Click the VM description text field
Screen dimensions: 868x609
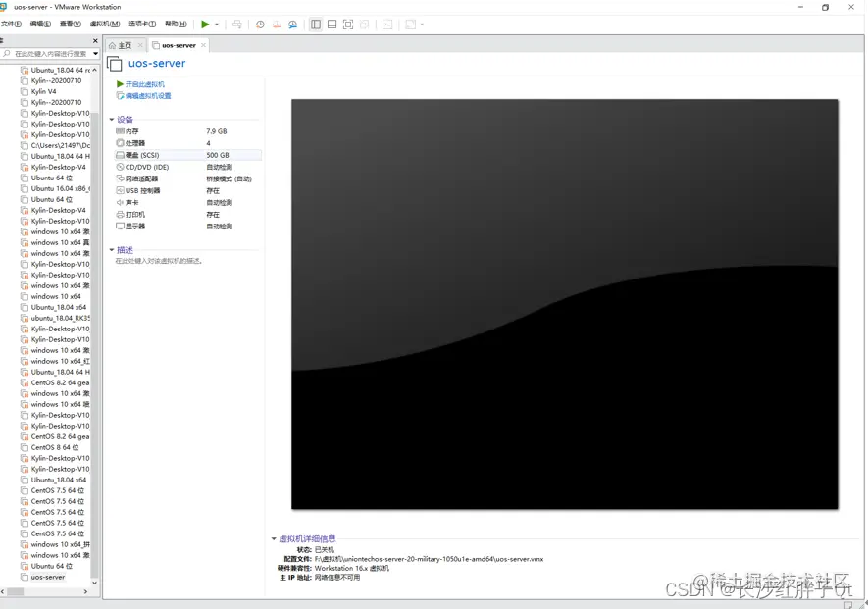pos(158,261)
